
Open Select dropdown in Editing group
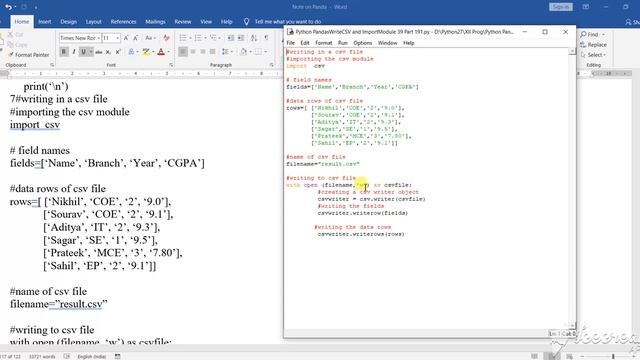(593, 55)
